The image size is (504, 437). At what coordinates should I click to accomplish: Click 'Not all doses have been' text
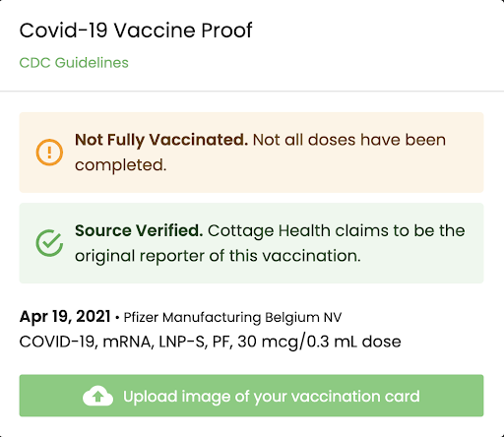coord(349,140)
